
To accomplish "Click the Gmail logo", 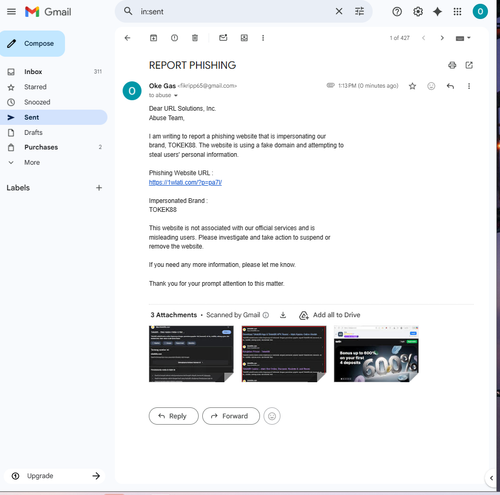I will (x=48, y=12).
